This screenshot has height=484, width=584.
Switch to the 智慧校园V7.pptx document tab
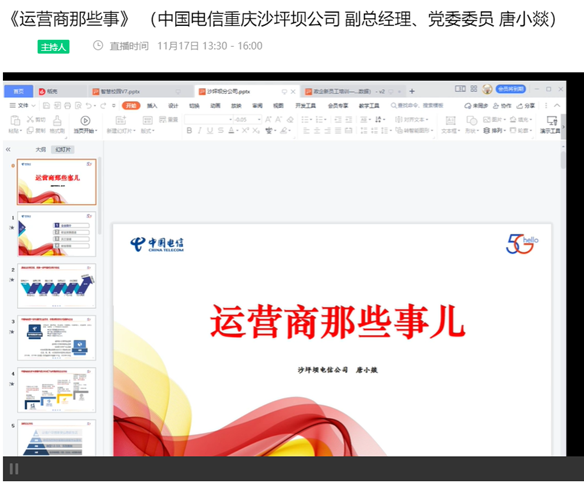(x=120, y=92)
